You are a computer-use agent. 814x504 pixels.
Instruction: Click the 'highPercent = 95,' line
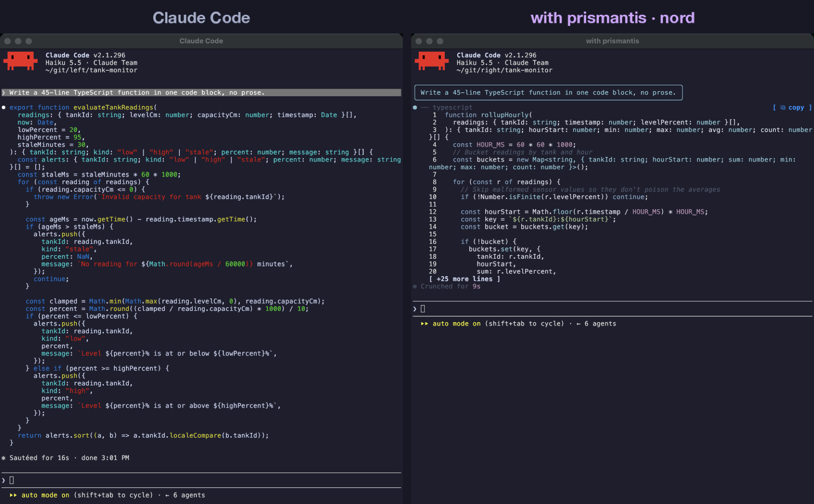[51, 137]
